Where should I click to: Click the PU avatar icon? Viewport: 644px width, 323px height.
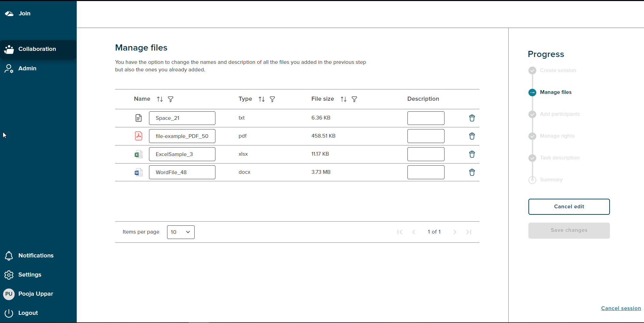pos(9,294)
